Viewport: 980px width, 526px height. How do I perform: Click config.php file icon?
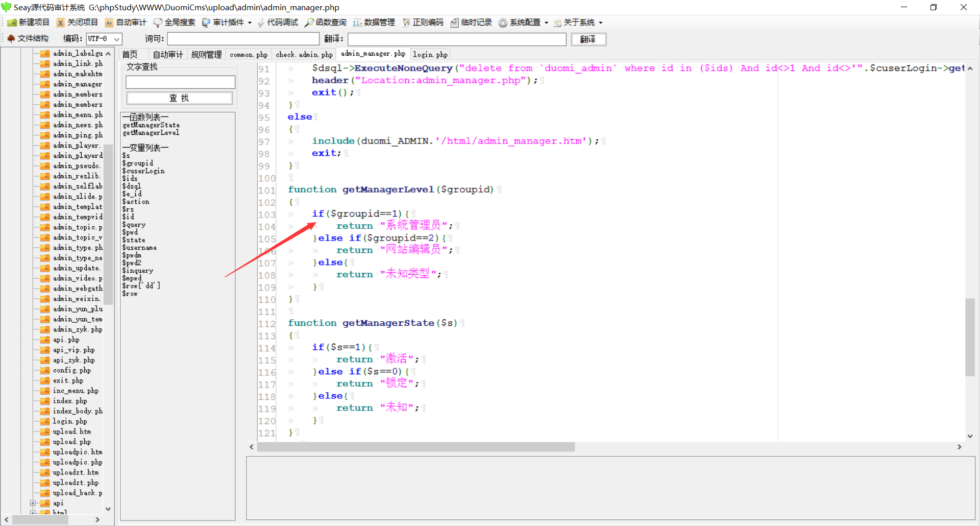coord(45,370)
